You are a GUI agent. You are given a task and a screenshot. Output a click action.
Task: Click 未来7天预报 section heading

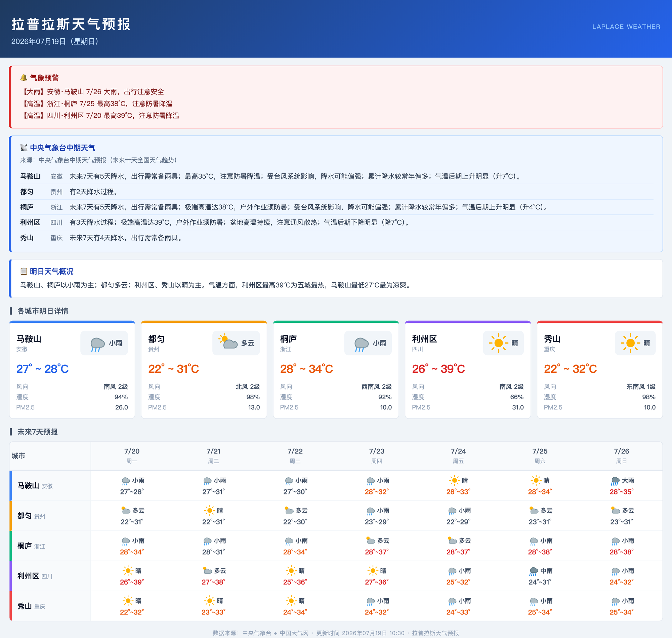(37, 432)
